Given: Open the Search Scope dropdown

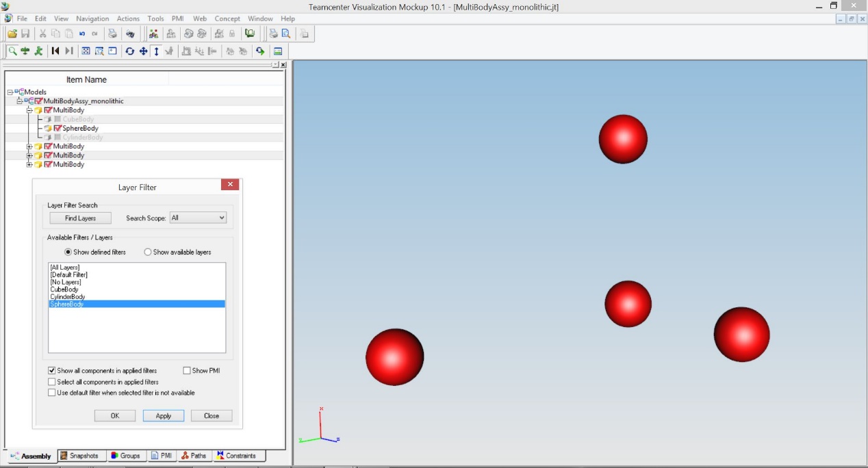Looking at the screenshot, I should point(198,218).
